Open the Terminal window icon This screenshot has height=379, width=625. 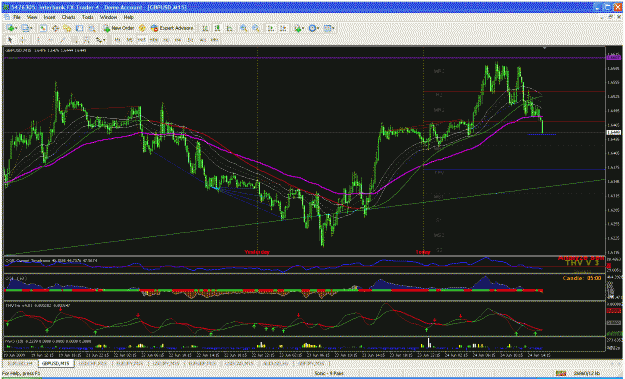point(80,28)
